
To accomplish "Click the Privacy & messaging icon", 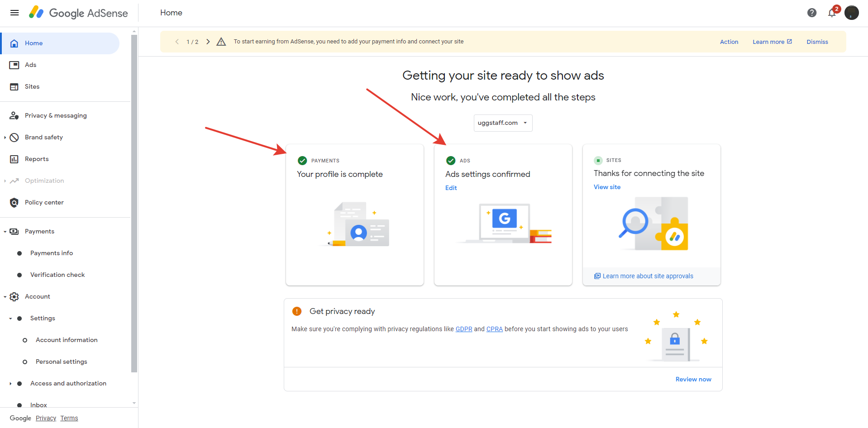I will (14, 115).
